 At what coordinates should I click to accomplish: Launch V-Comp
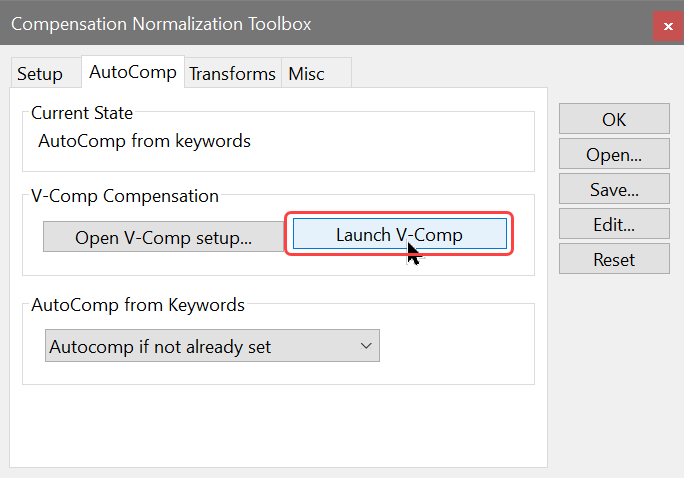399,235
